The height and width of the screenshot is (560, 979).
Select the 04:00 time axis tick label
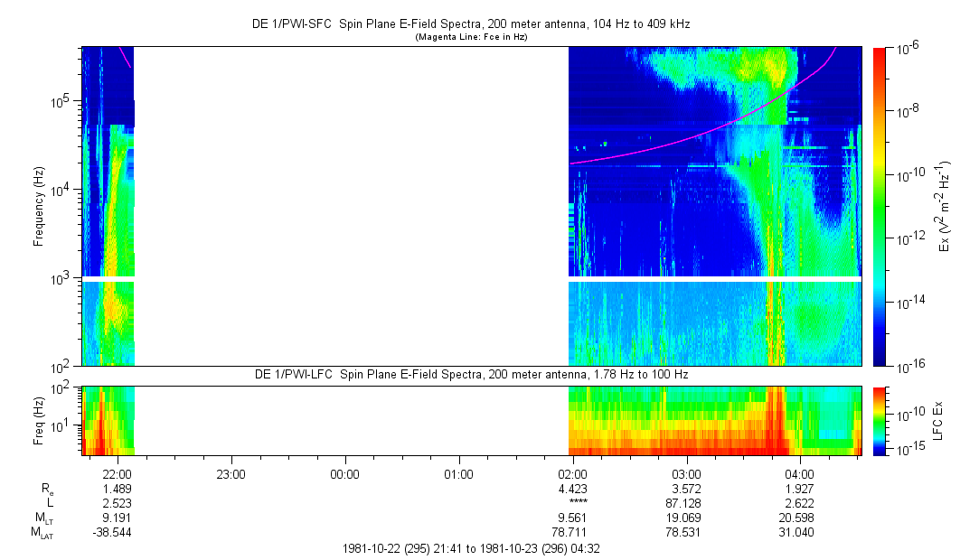click(x=800, y=474)
